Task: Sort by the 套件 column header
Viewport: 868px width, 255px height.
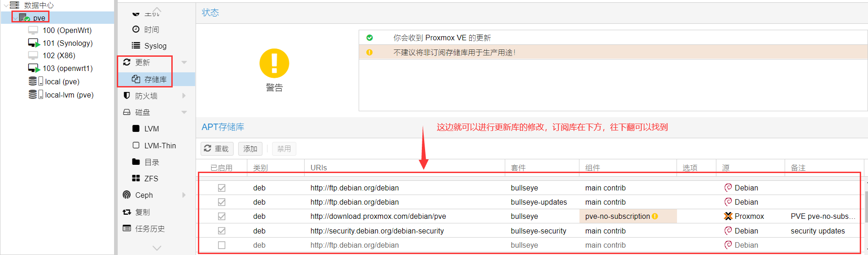Action: (x=542, y=168)
